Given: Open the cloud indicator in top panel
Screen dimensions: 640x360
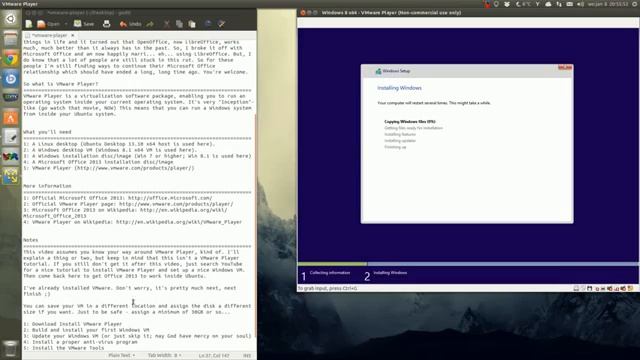Looking at the screenshot, I should (548, 4).
